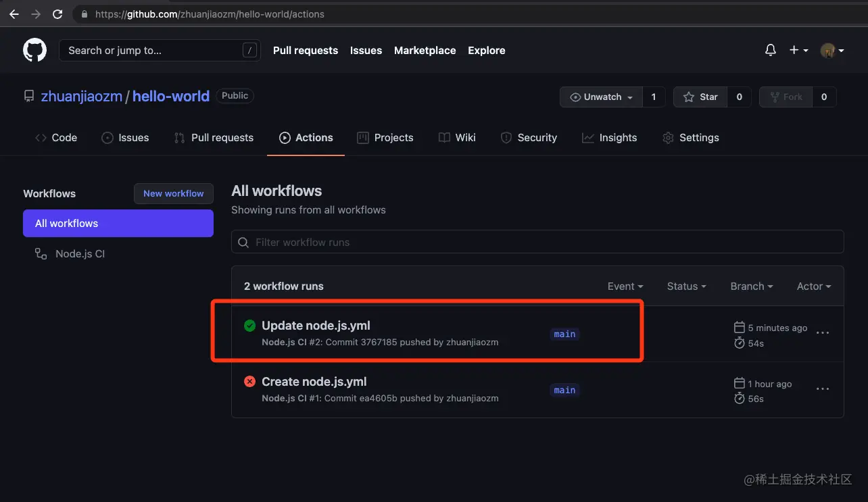
Task: Open the user avatar menu
Action: tap(832, 50)
